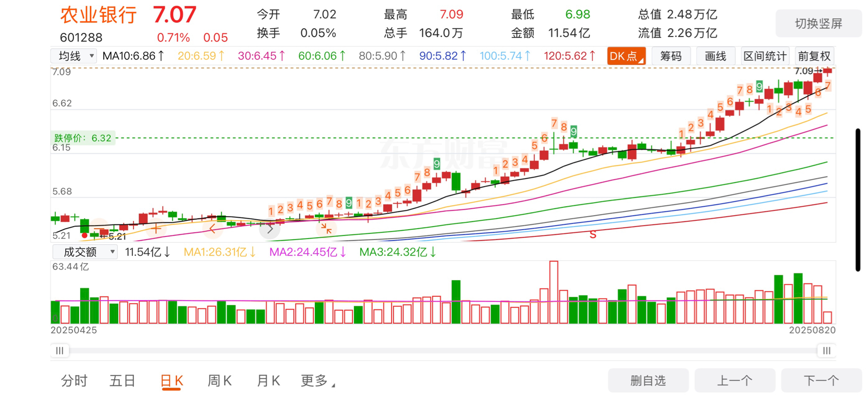The image size is (868, 400).
Task: Click the 最低 6.98 low price
Action: pos(551,15)
